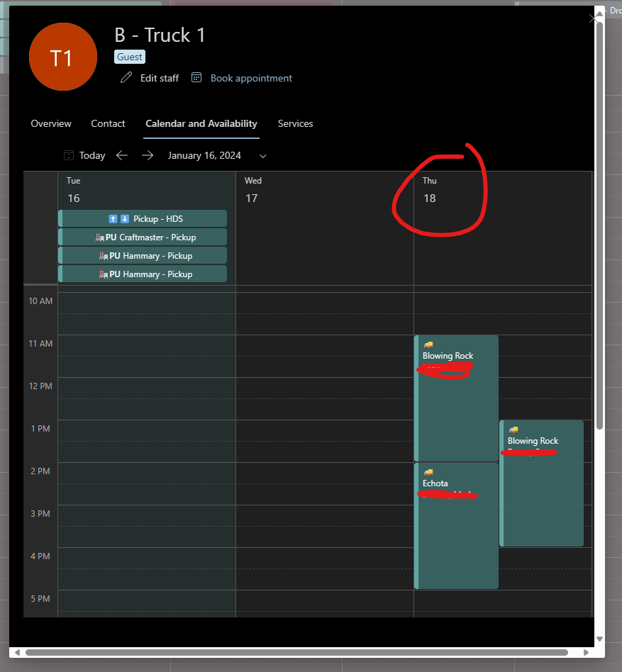This screenshot has width=622, height=672.
Task: Click the truck icon on Thursday's Blowing Rock event
Action: tap(513, 430)
